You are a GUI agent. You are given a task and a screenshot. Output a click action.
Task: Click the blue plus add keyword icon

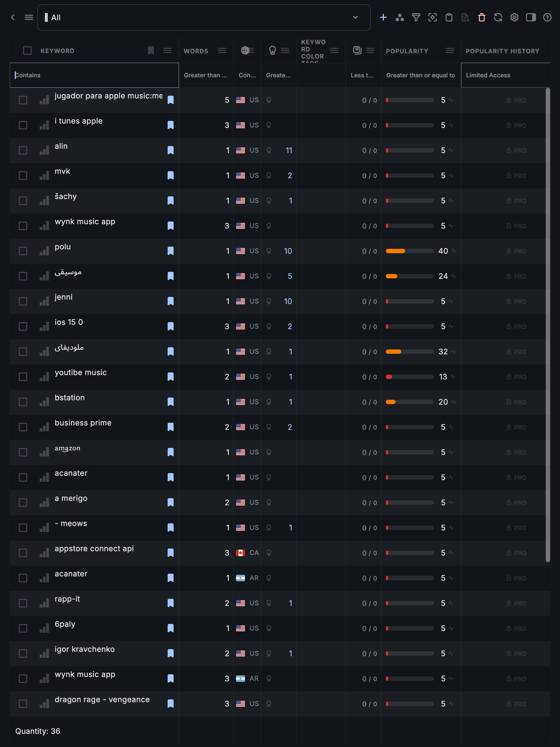click(x=383, y=17)
